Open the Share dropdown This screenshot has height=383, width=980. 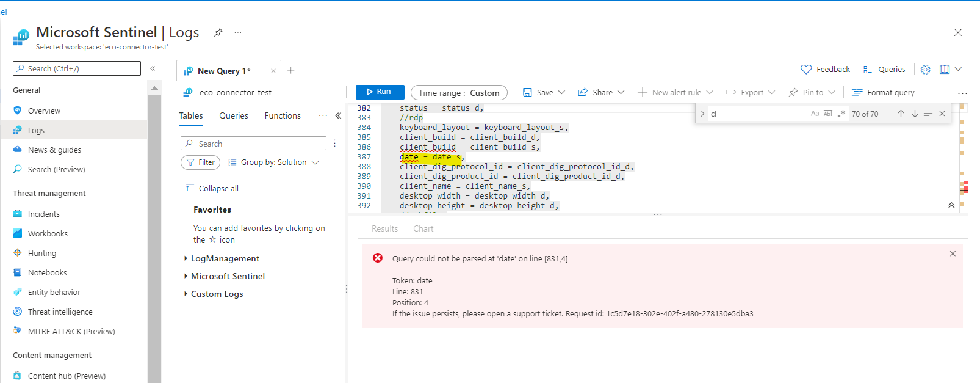[602, 92]
